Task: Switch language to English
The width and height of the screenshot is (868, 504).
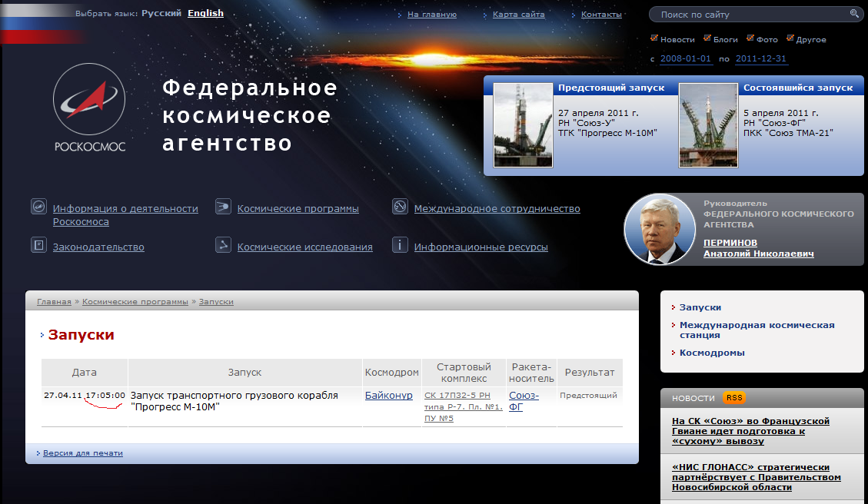Action: click(x=205, y=13)
